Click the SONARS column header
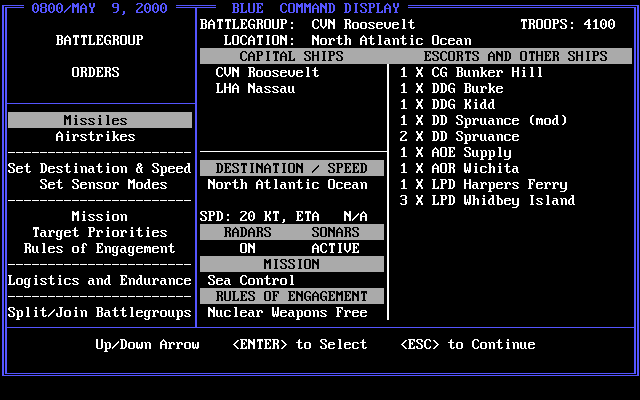This screenshot has width=640, height=400. [336, 232]
